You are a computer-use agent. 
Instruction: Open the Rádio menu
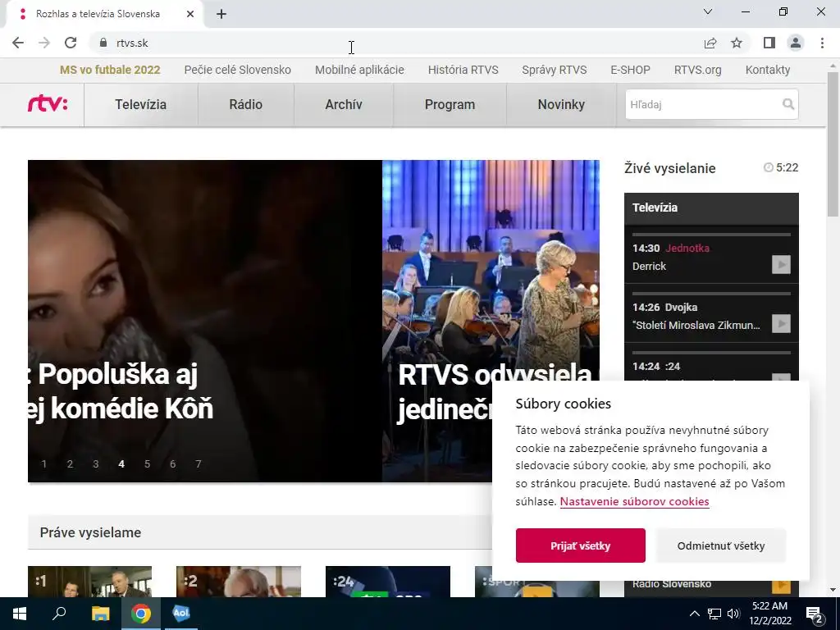point(246,104)
